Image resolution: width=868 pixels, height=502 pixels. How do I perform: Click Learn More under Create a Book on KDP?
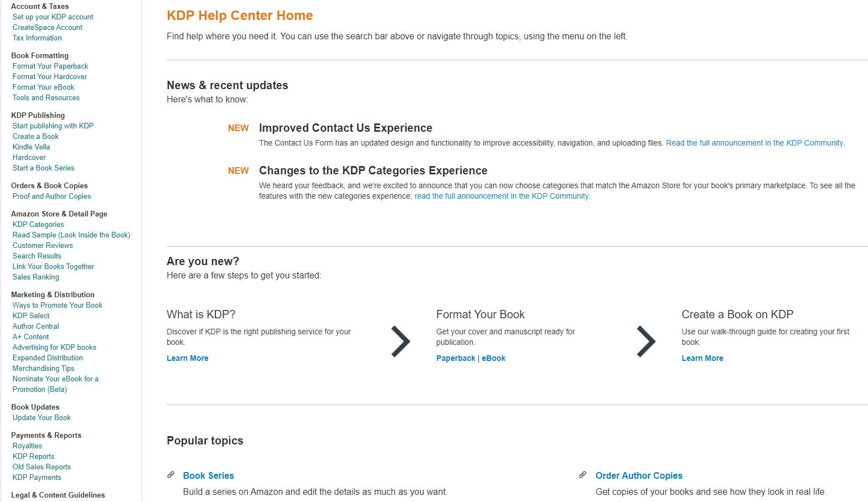tap(702, 358)
